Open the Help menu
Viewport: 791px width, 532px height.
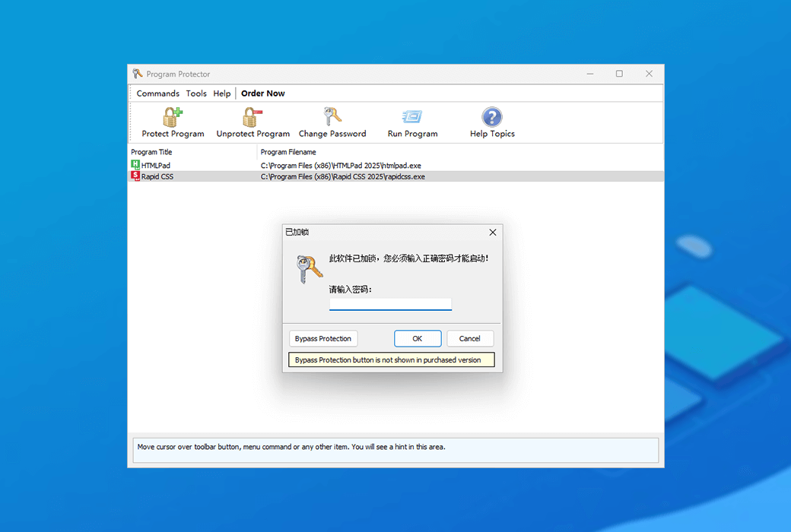coord(222,93)
